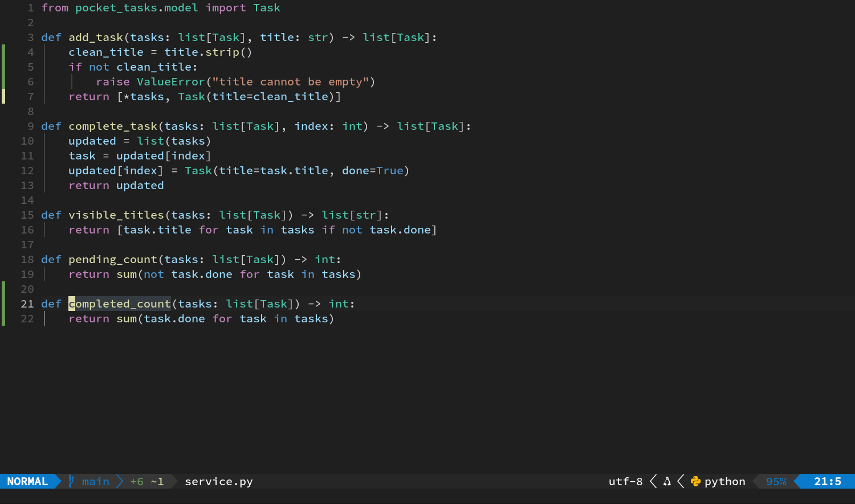Click line number 1 in the gutter
This screenshot has height=504, width=855.
(31, 8)
